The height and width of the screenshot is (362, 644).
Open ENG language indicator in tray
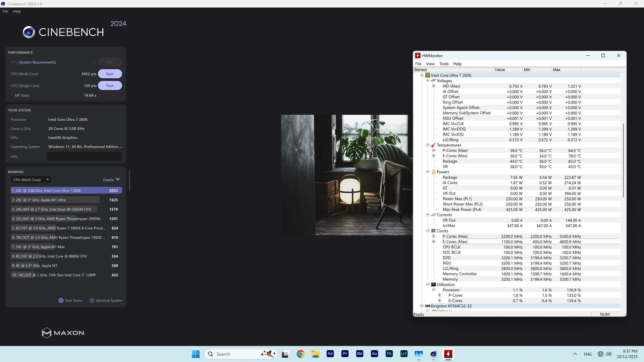[588, 354]
